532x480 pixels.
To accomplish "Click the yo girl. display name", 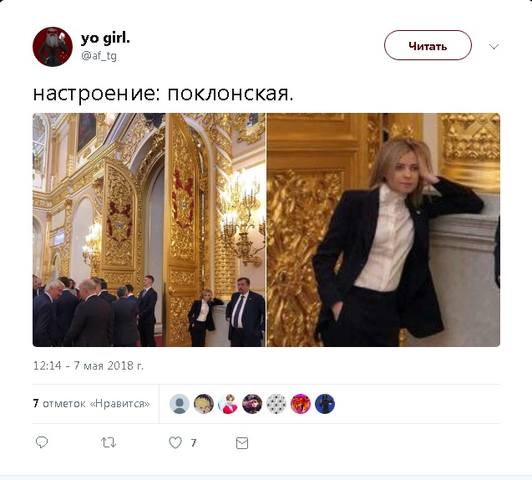I will coord(106,38).
